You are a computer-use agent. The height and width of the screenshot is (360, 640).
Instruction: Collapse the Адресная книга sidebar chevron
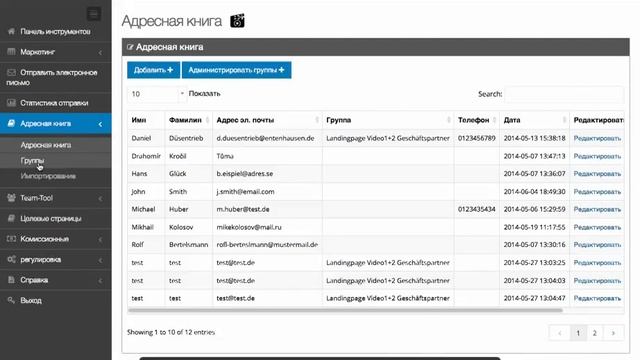tap(100, 124)
